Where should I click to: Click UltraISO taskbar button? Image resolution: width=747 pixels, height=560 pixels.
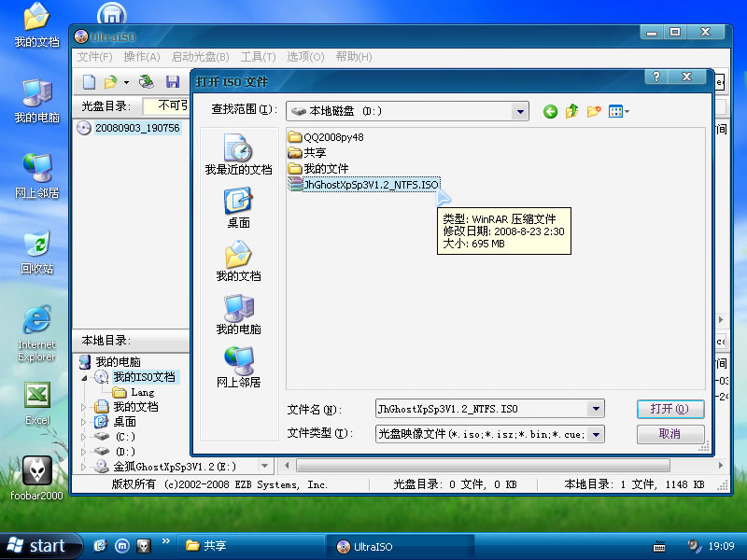tap(401, 546)
